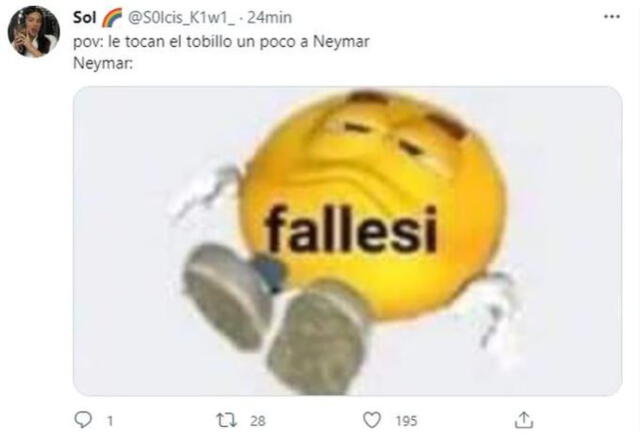The image size is (640, 439).
Task: View the retweet count 28
Action: tap(258, 421)
